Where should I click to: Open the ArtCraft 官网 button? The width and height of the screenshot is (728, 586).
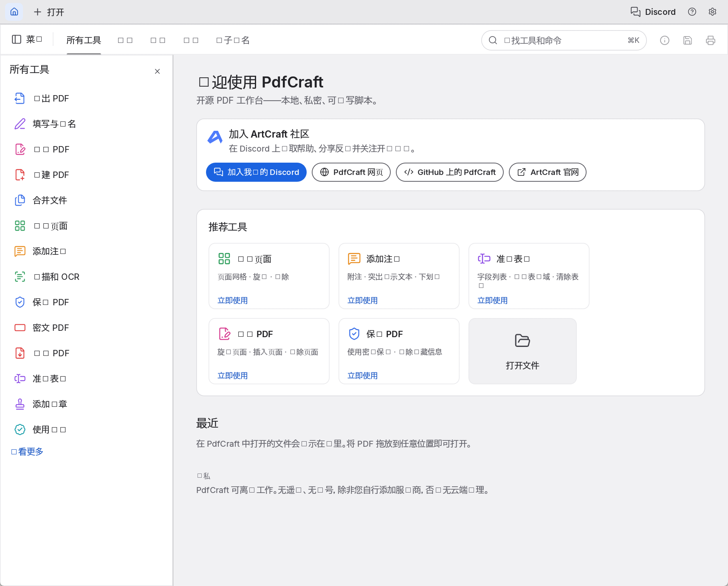tap(547, 172)
